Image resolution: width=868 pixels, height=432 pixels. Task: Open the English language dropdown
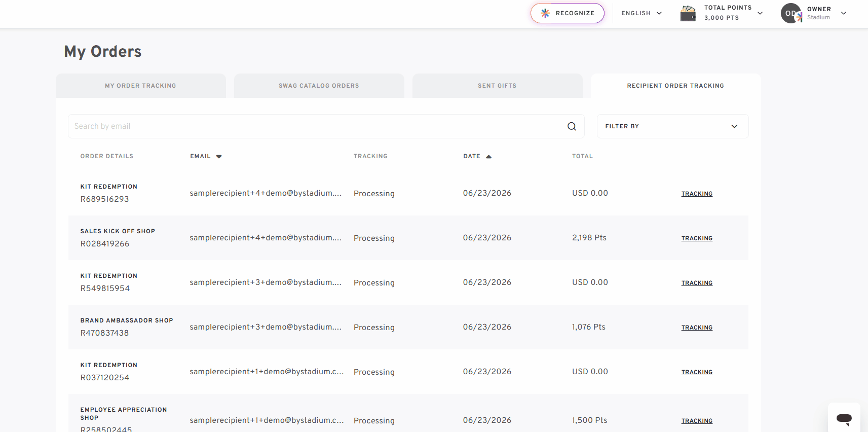point(641,13)
